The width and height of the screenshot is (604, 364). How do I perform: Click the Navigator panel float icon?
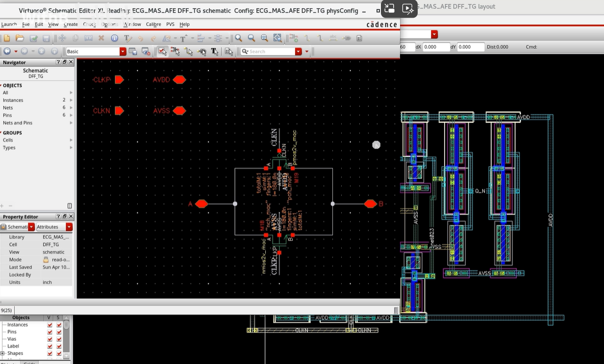click(x=65, y=62)
